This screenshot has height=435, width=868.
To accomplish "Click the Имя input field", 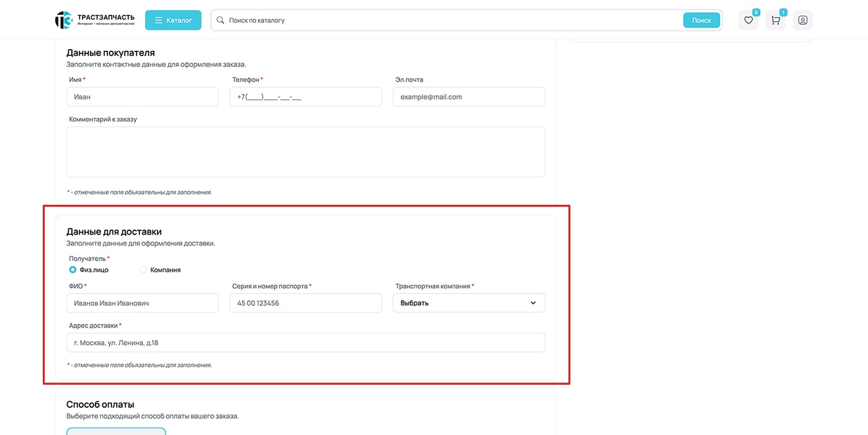I will (x=143, y=97).
